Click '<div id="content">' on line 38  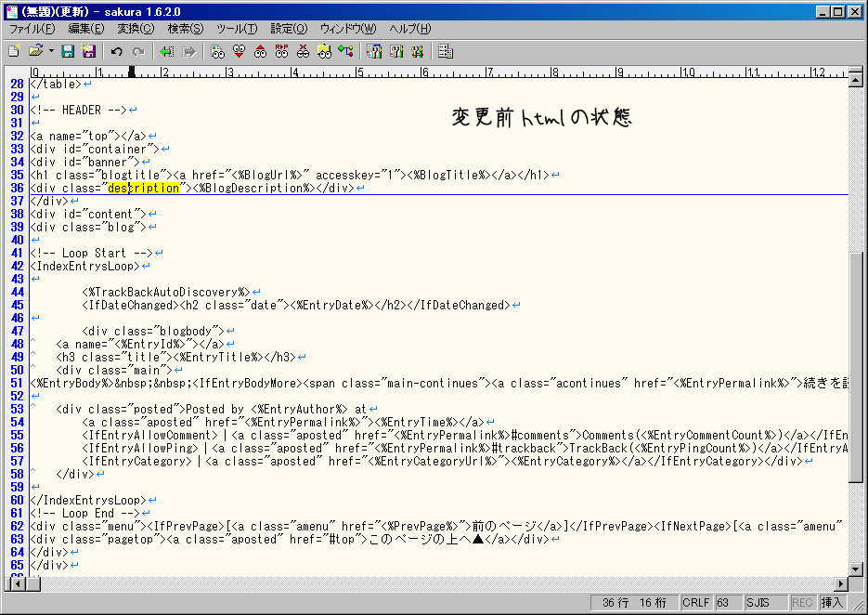pos(88,214)
